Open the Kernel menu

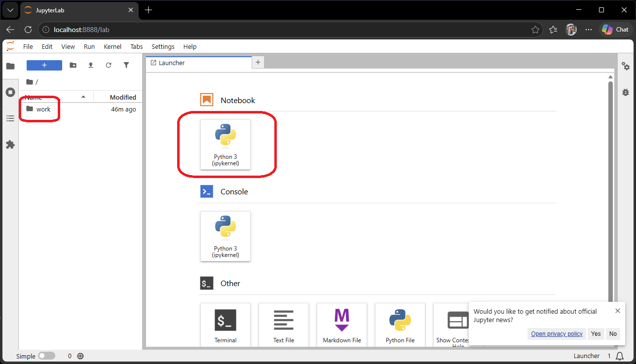pos(112,46)
